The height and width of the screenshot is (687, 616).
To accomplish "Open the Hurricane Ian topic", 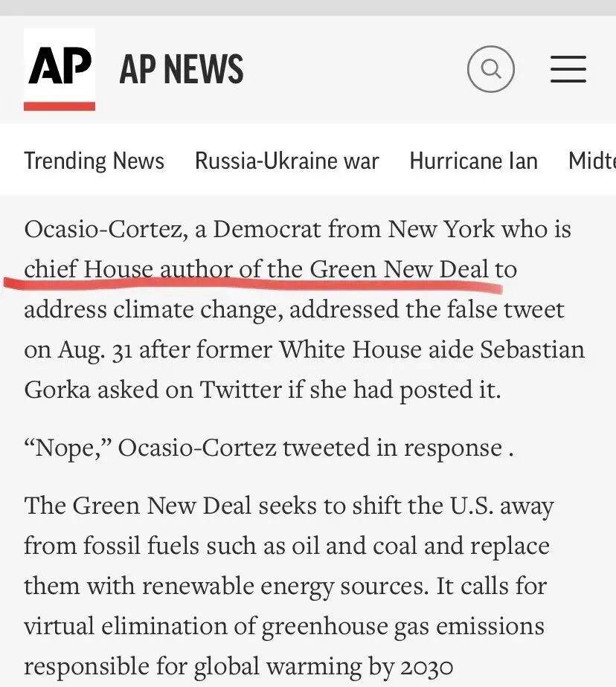I will coord(473,161).
